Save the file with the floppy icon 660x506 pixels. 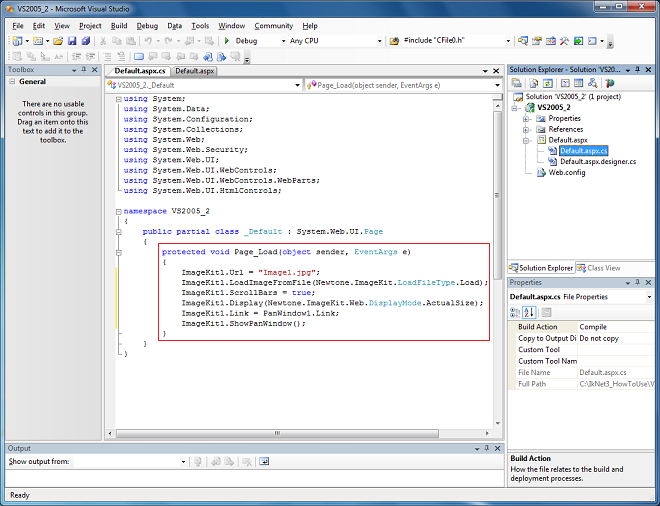click(72, 41)
